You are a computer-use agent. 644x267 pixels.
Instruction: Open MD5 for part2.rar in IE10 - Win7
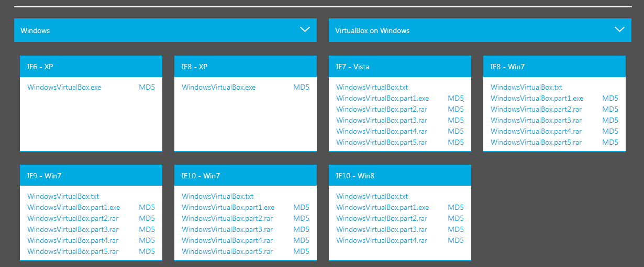click(301, 218)
